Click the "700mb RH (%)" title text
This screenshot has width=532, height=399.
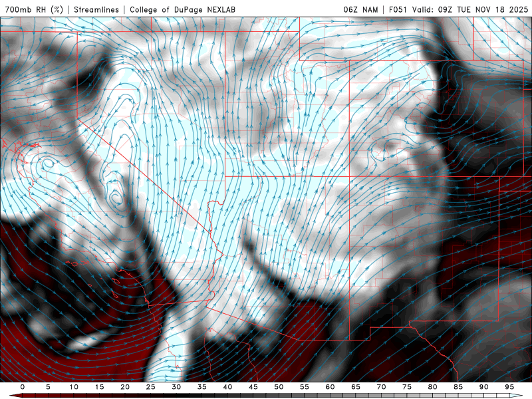34,9
